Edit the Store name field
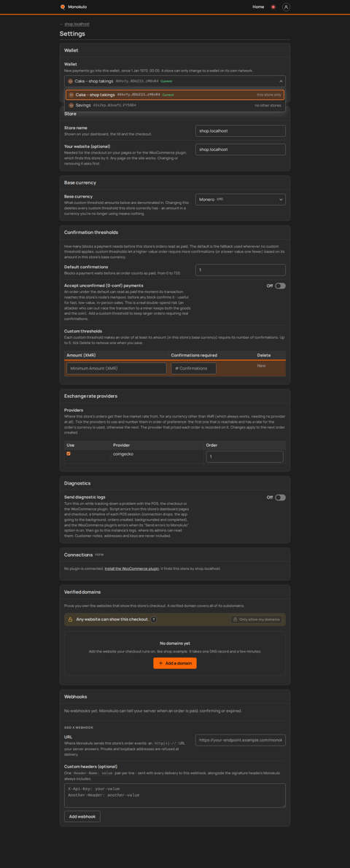 [x=241, y=130]
